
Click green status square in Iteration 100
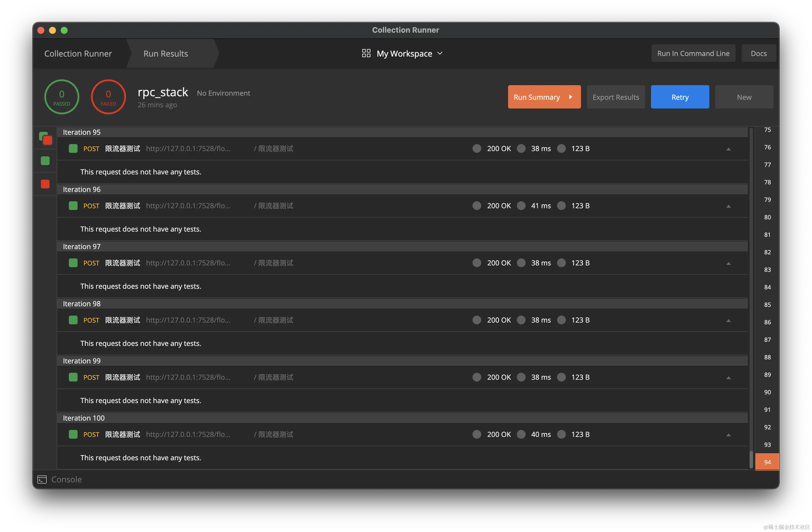pos(73,434)
